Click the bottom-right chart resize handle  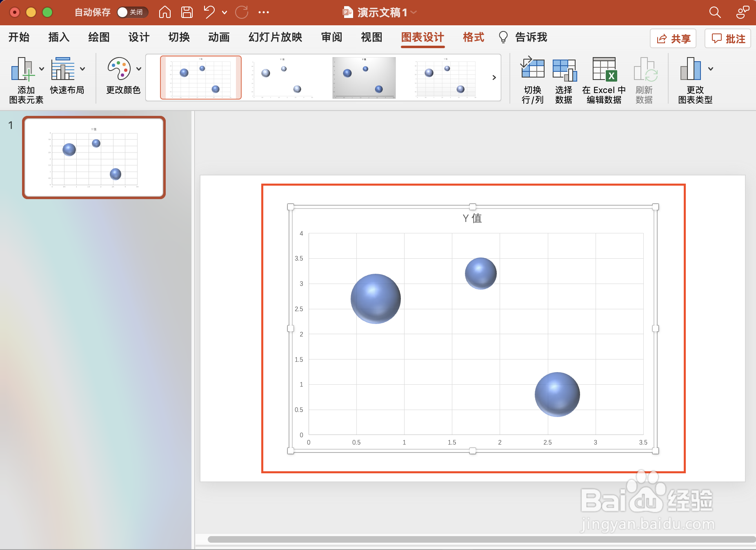pos(656,451)
